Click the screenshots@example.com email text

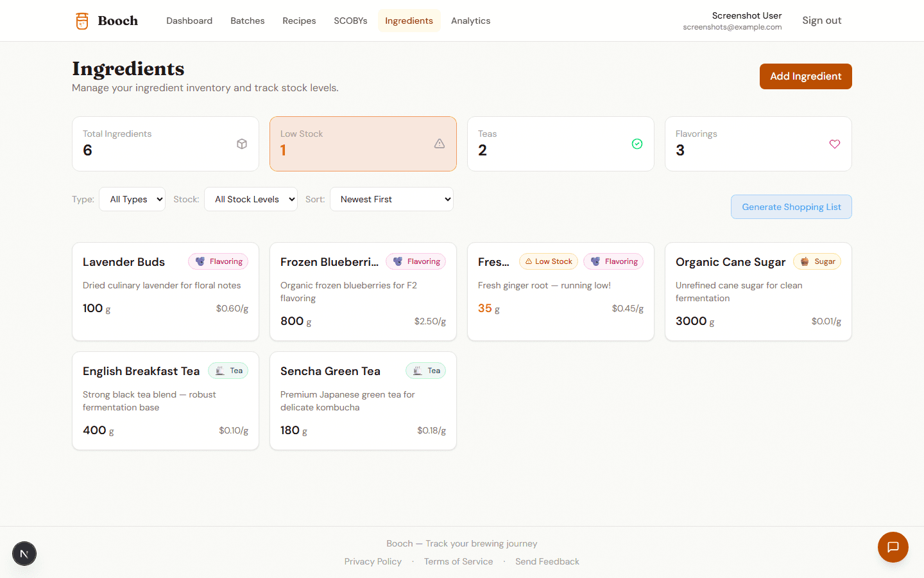click(732, 27)
